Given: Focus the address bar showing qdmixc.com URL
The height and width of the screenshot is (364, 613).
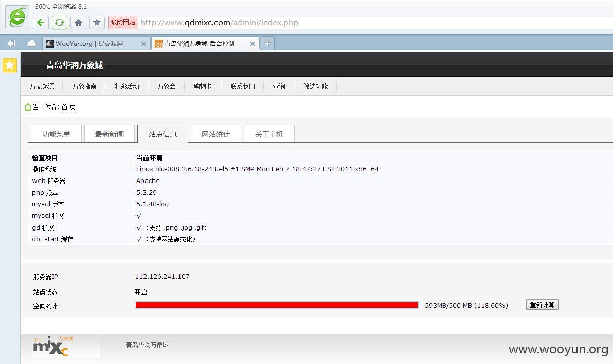Looking at the screenshot, I should click(x=375, y=22).
